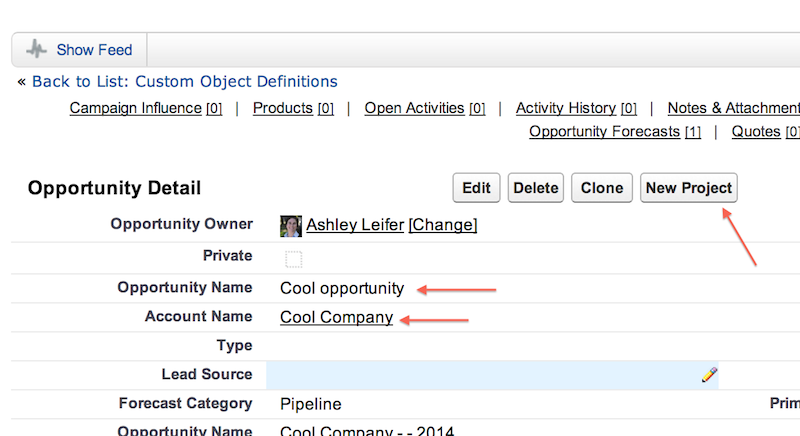Open the Cool Company account link
Viewport: 800px width, 436px height.
[x=336, y=318]
